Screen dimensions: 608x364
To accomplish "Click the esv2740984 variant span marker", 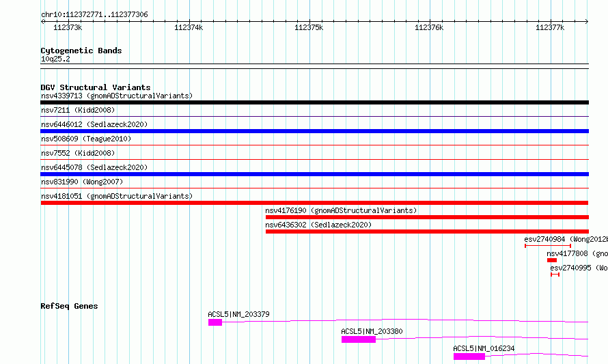I will click(547, 246).
